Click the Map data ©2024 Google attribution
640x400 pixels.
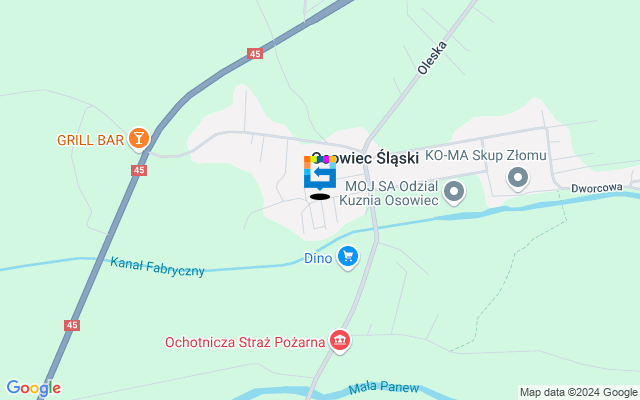(578, 393)
